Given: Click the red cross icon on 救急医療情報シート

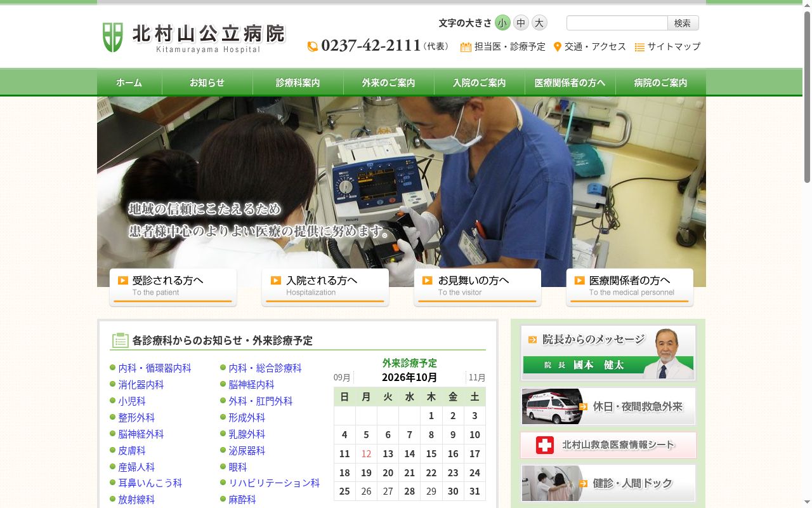Looking at the screenshot, I should 545,445.
